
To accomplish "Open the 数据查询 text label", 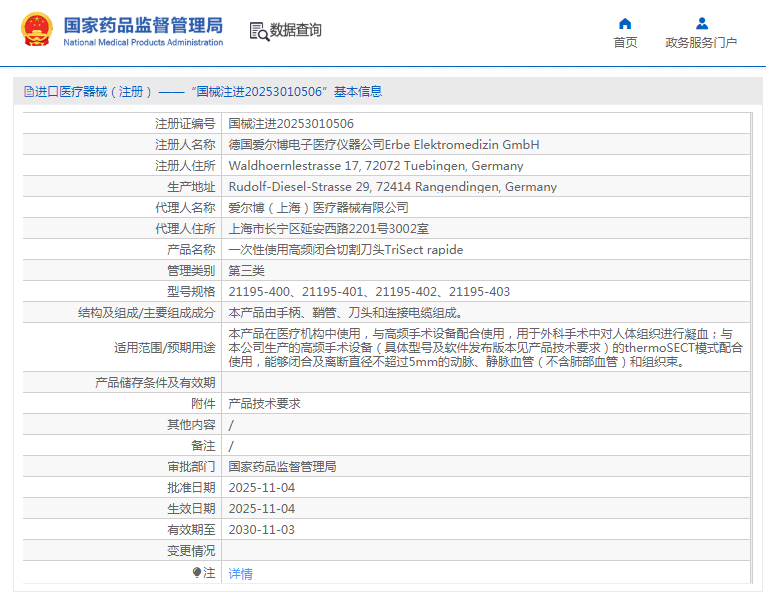I will (296, 31).
